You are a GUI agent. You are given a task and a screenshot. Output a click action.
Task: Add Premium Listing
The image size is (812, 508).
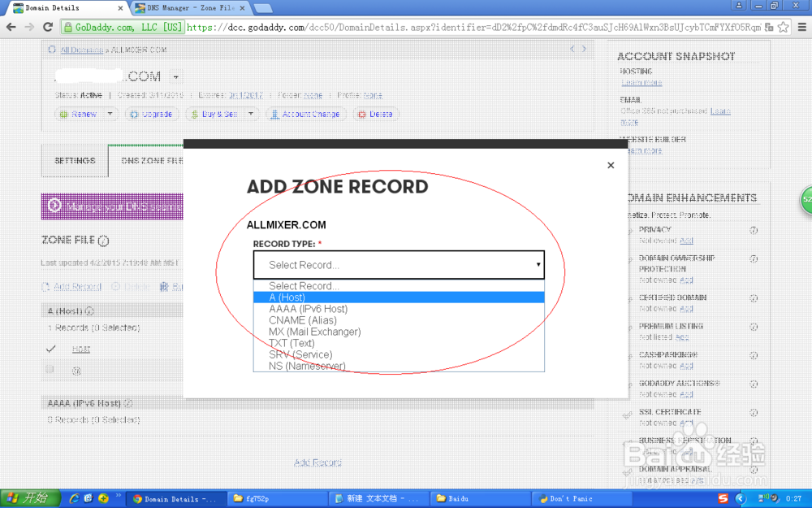(x=683, y=337)
